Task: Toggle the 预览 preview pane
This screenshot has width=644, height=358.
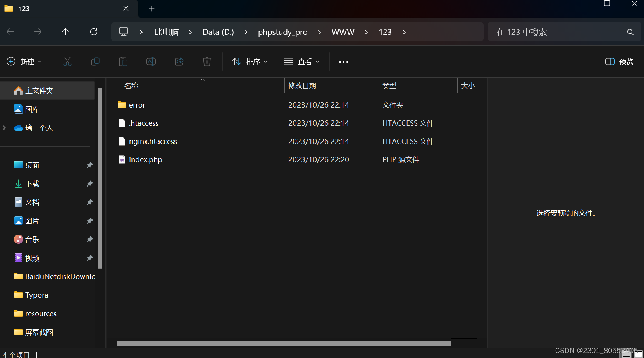Action: click(x=618, y=62)
